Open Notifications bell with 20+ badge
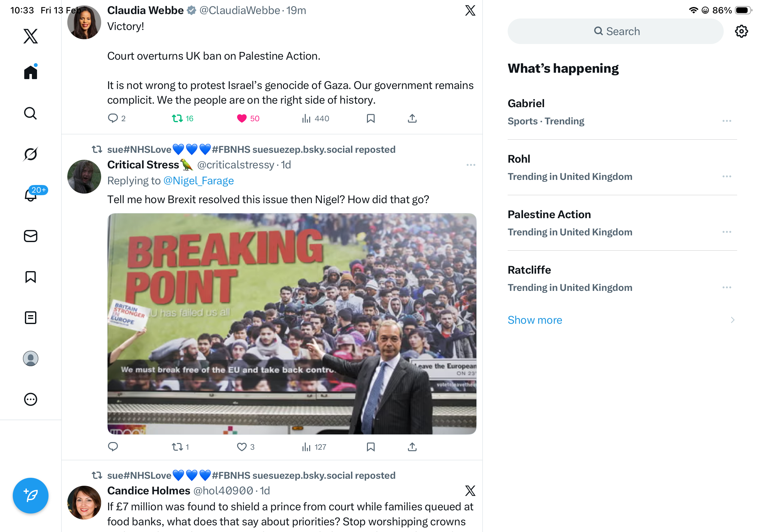This screenshot has width=762, height=532. [x=31, y=195]
